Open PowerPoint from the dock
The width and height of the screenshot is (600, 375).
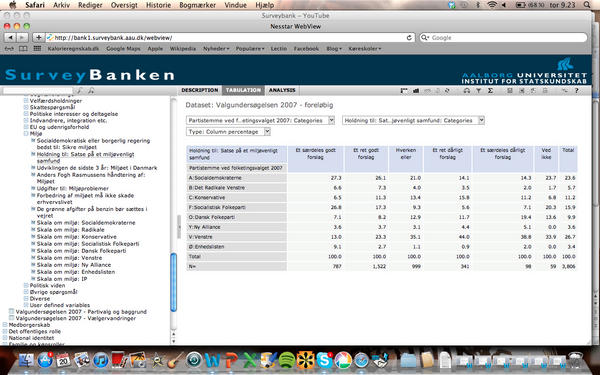click(231, 360)
